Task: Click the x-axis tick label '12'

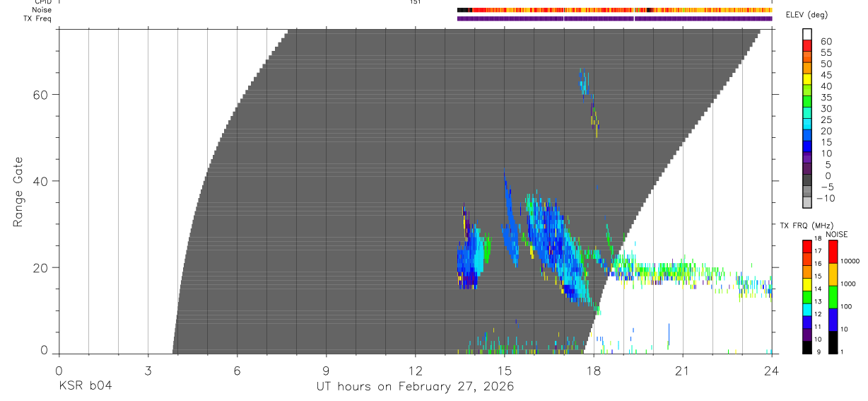Action: point(415,370)
